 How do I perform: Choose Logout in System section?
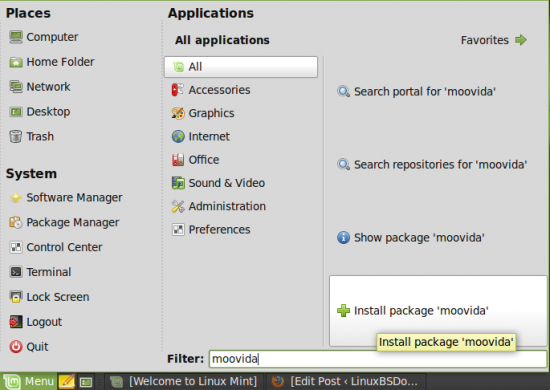(x=35, y=322)
